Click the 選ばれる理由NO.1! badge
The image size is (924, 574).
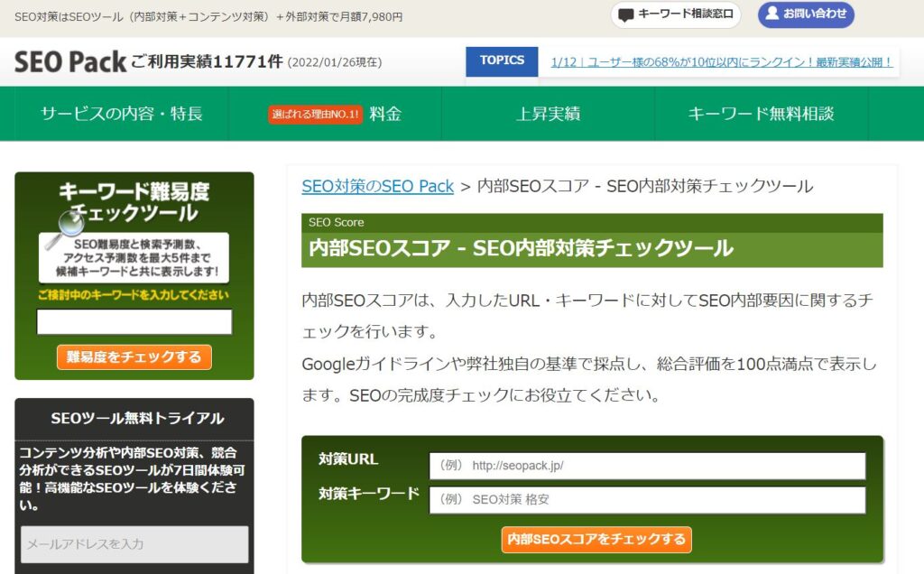pyautogui.click(x=315, y=115)
